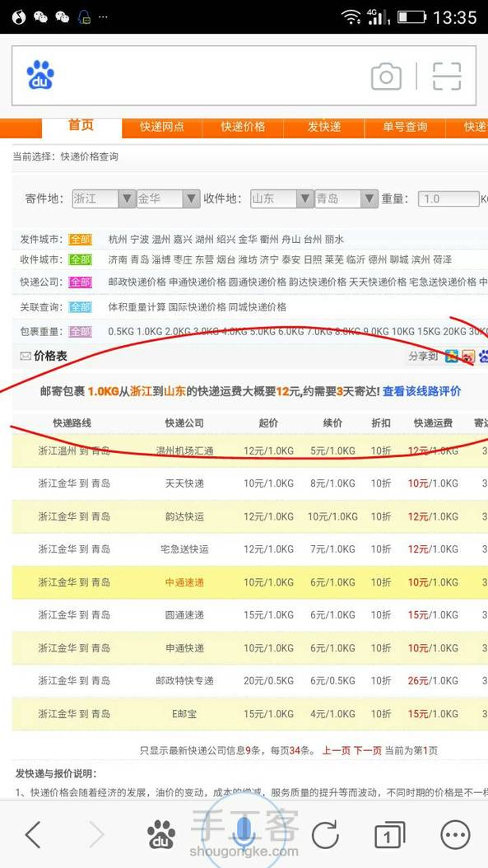Tap the battery status icon
The height and width of the screenshot is (868, 488).
[x=411, y=17]
